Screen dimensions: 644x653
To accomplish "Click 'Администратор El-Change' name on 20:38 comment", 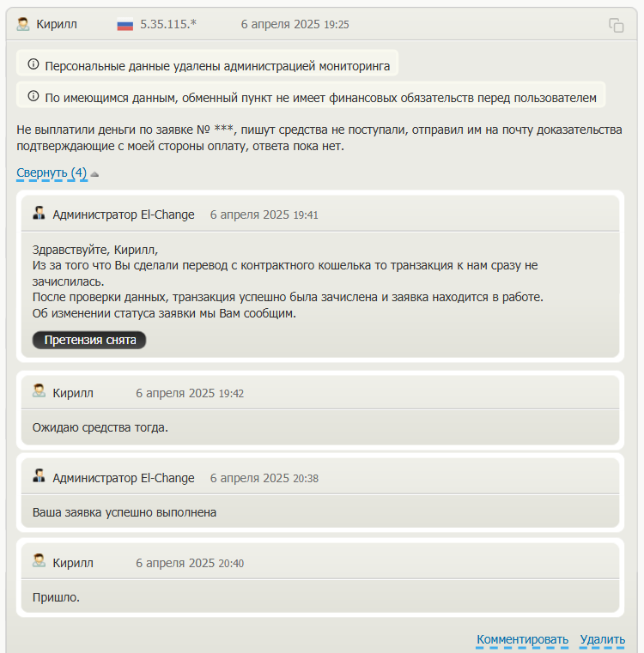I will pos(124,478).
